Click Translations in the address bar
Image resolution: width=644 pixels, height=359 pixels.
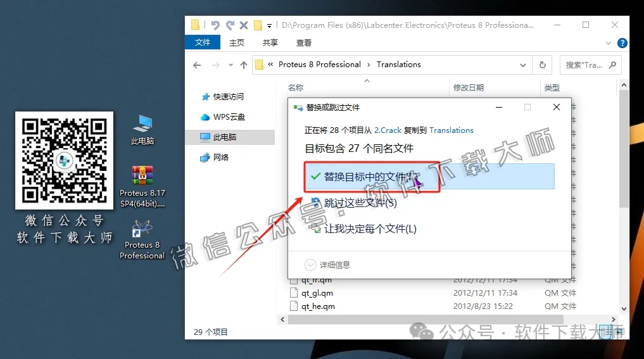point(399,65)
